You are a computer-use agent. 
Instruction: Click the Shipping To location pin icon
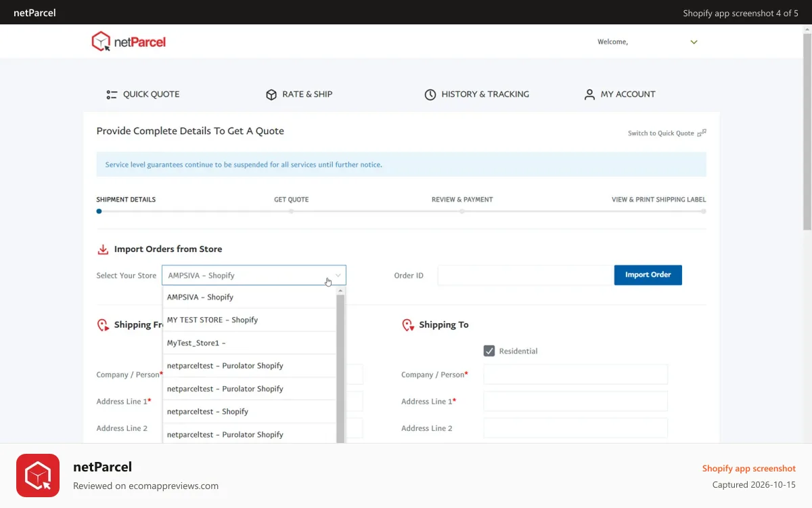[x=407, y=325]
